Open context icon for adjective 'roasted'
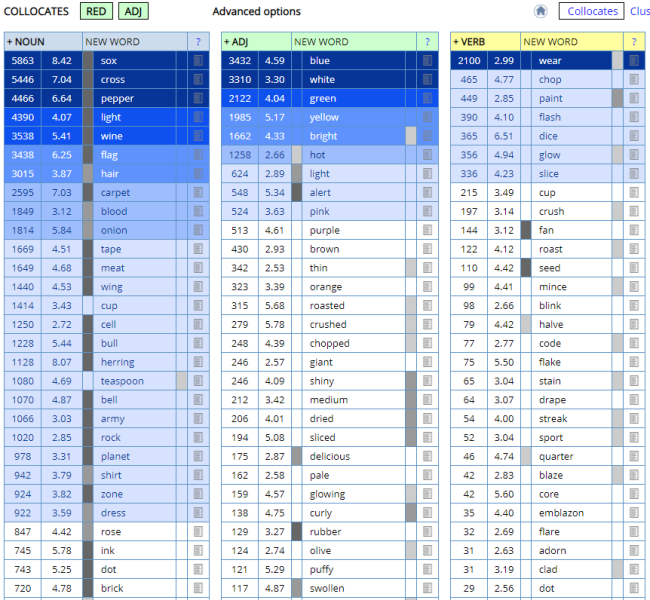Viewport: 650px width, 600px height. 427,306
